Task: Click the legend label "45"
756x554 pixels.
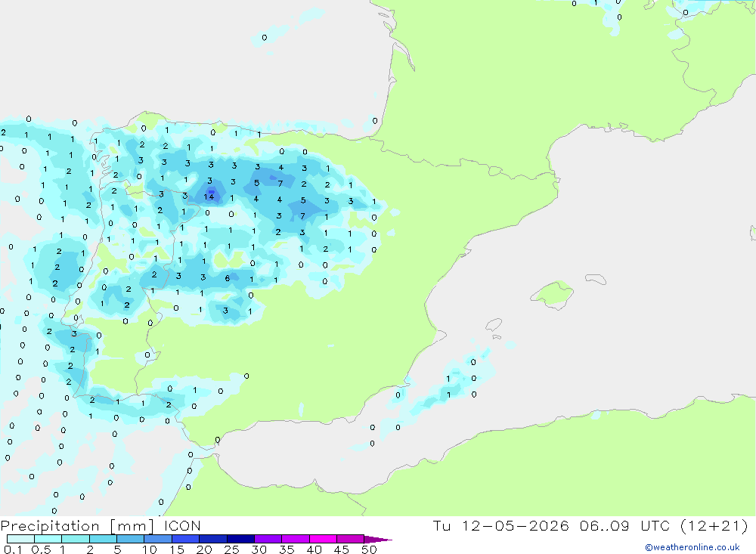Action: click(x=342, y=549)
